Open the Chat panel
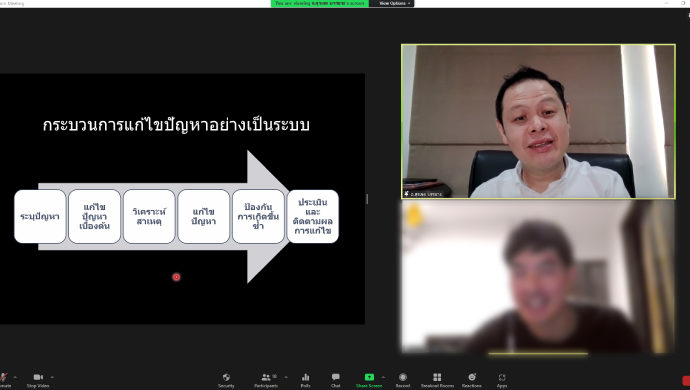This screenshot has width=690, height=390. pyautogui.click(x=336, y=377)
